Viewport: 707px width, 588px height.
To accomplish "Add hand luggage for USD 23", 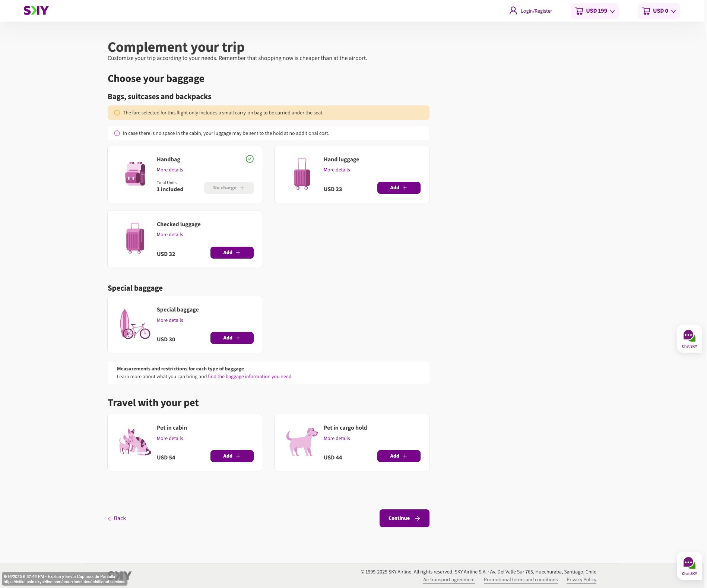I will [x=399, y=188].
